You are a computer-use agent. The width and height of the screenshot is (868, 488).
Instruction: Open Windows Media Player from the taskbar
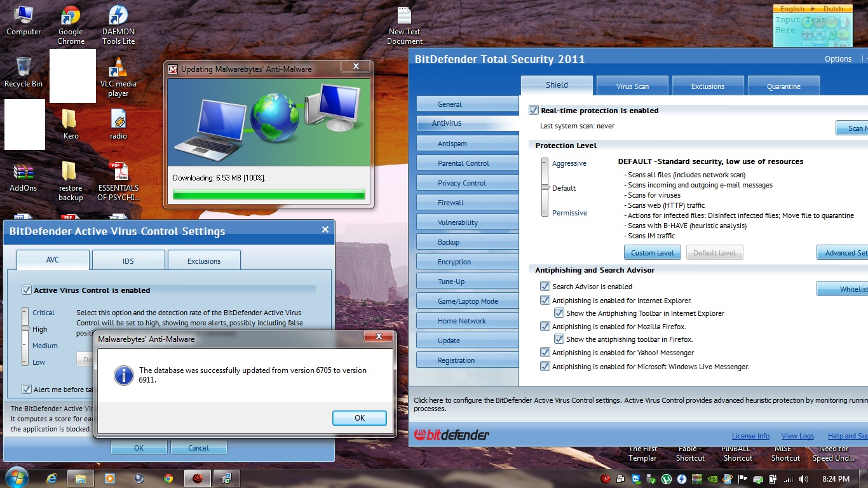tap(110, 478)
